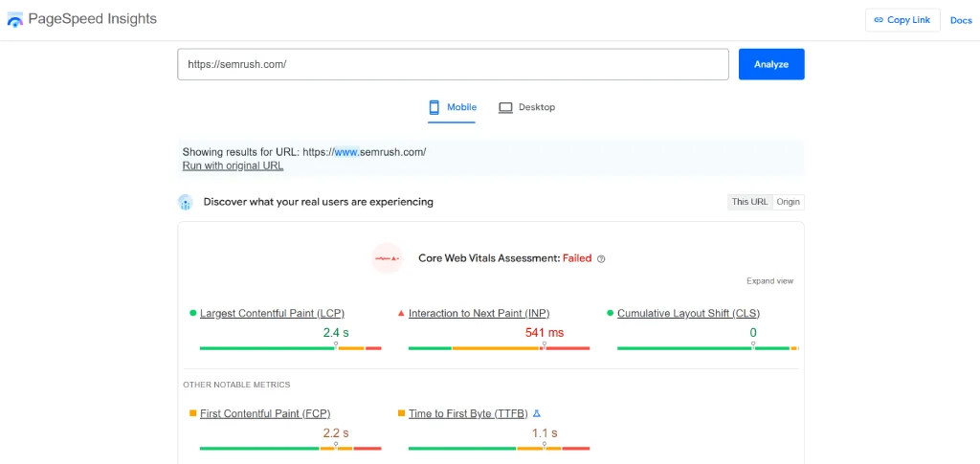
Task: Switch to the Desktop tab
Action: pyautogui.click(x=527, y=107)
